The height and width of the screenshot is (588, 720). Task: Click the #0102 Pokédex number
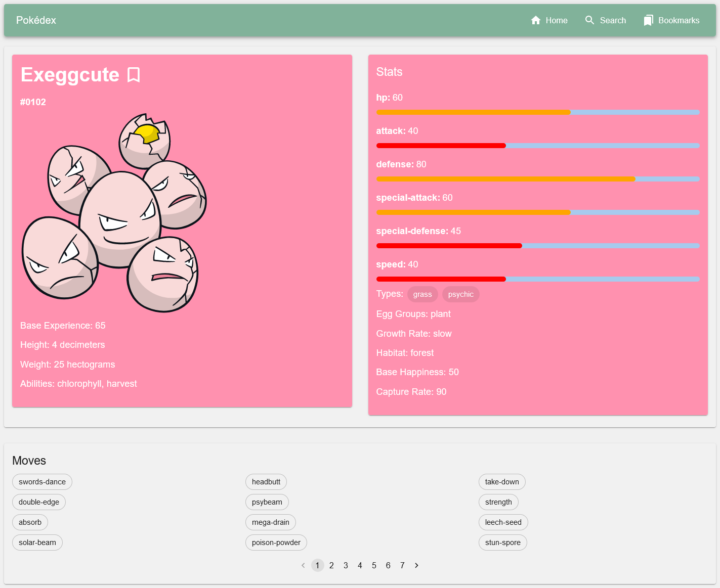33,102
